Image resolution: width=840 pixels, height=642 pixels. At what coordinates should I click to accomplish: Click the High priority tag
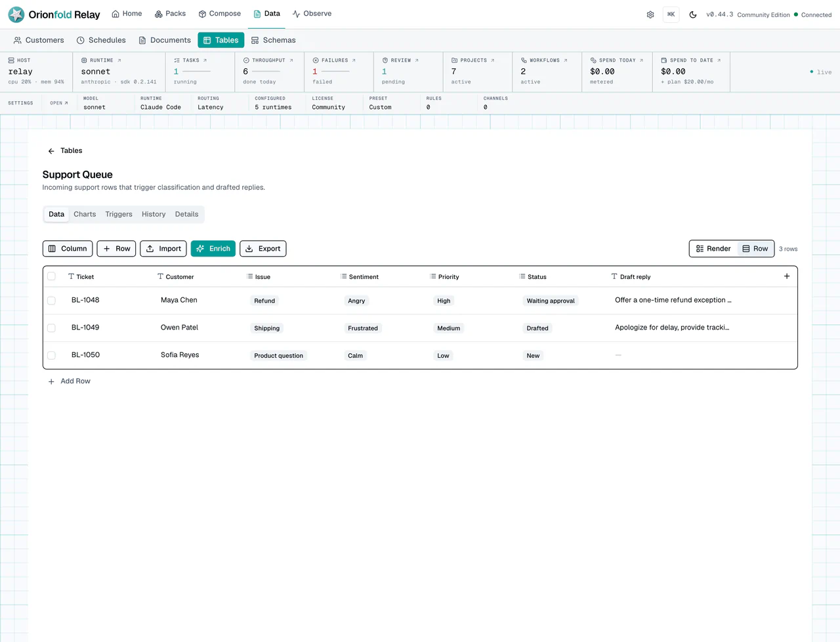pos(444,301)
